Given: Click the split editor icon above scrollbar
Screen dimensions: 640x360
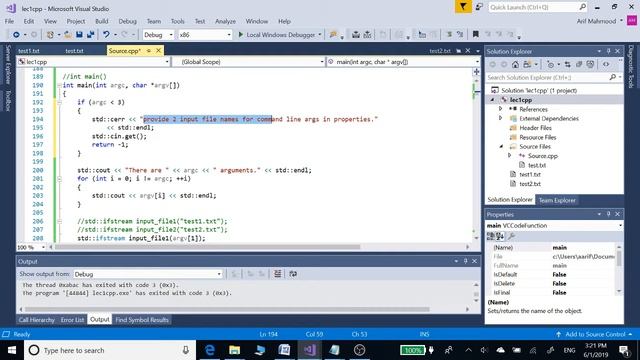Looking at the screenshot, I should click(476, 72).
